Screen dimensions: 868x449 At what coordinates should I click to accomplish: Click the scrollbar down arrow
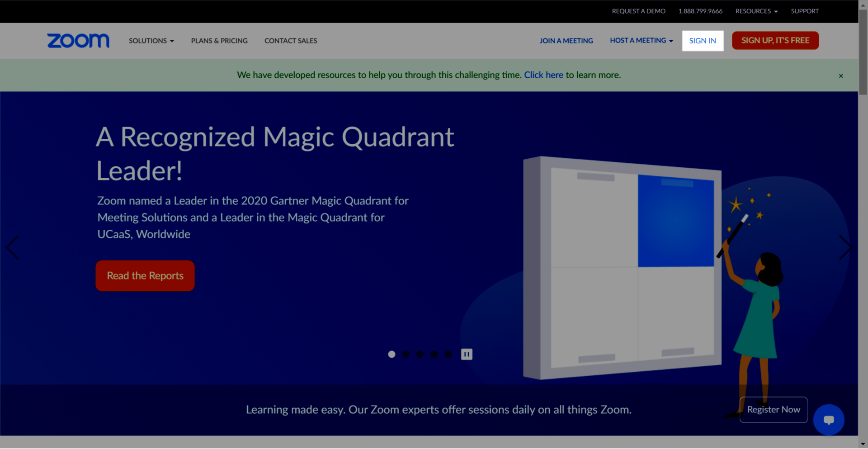point(863,444)
